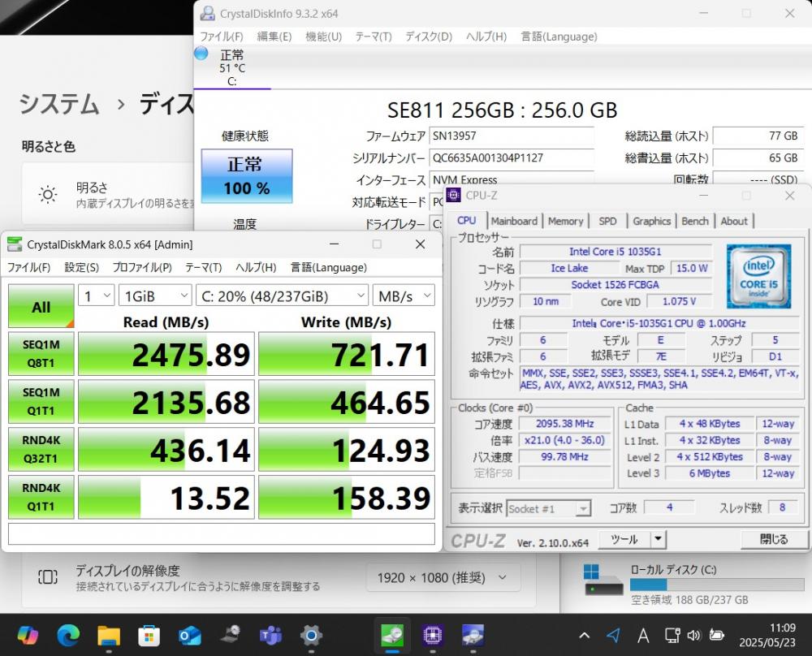Switch to CPU-Z SPD tab
This screenshot has width=812, height=656.
[607, 221]
